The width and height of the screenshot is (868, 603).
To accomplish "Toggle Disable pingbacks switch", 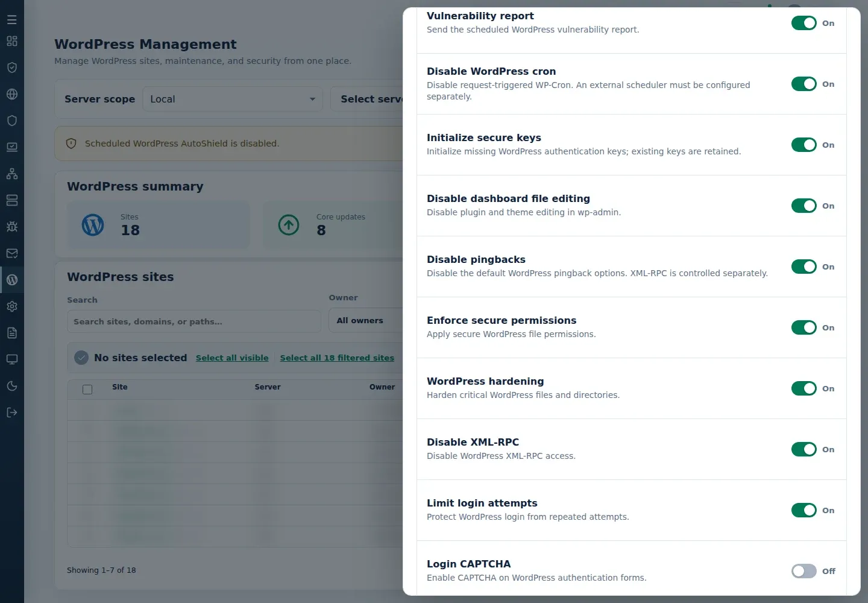I will 804,267.
